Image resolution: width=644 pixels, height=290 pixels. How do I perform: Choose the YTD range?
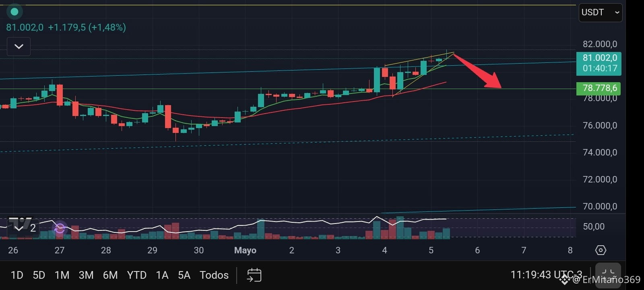coord(136,275)
